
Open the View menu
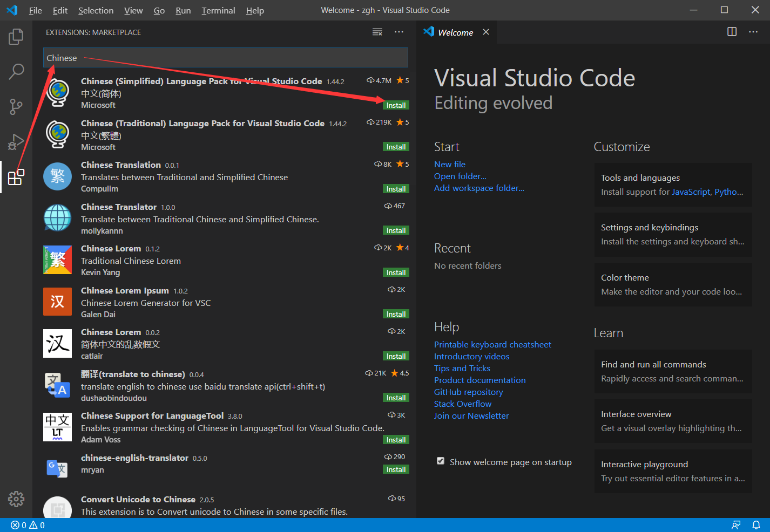point(133,10)
